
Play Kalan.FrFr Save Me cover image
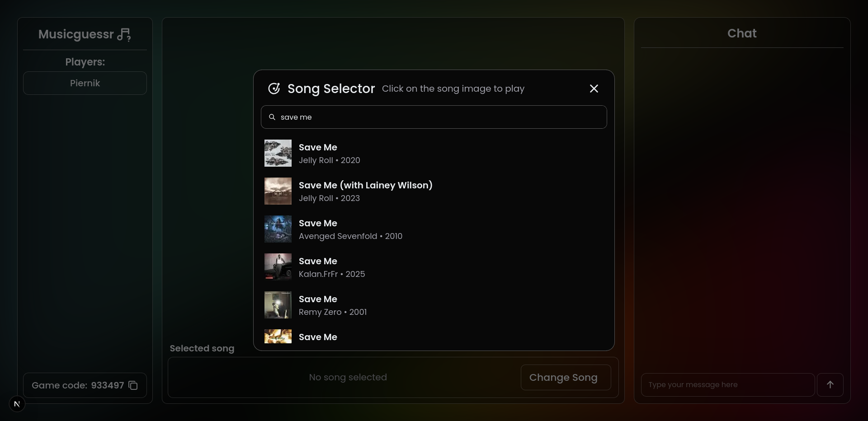[x=278, y=267]
